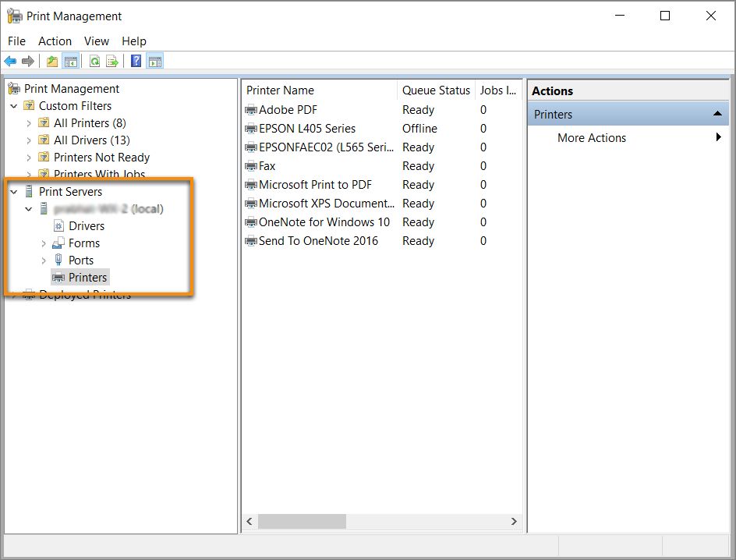This screenshot has width=736, height=560.
Task: Click More Actions in the Actions pane
Action: (x=591, y=138)
